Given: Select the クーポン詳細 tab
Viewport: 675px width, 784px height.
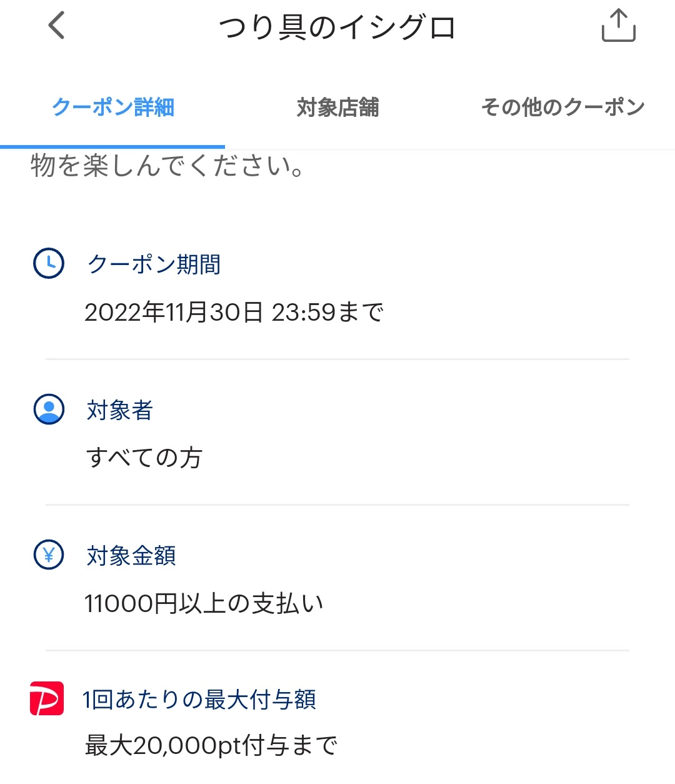Looking at the screenshot, I should tap(112, 108).
